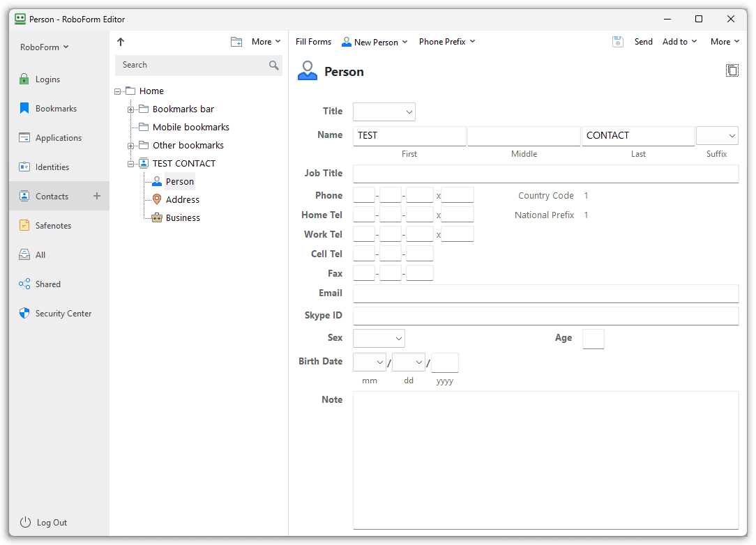Open the birth month (mm) dropdown
Screen dimensions: 756x545
[370, 362]
